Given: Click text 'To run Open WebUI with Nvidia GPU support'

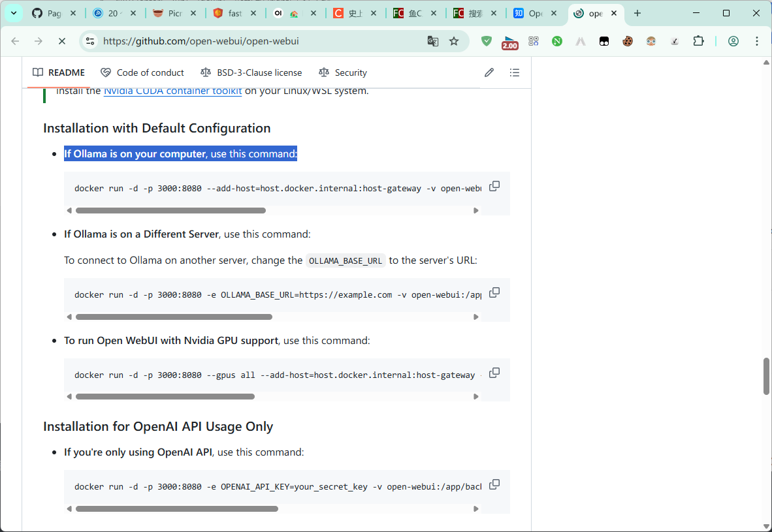Looking at the screenshot, I should (171, 341).
